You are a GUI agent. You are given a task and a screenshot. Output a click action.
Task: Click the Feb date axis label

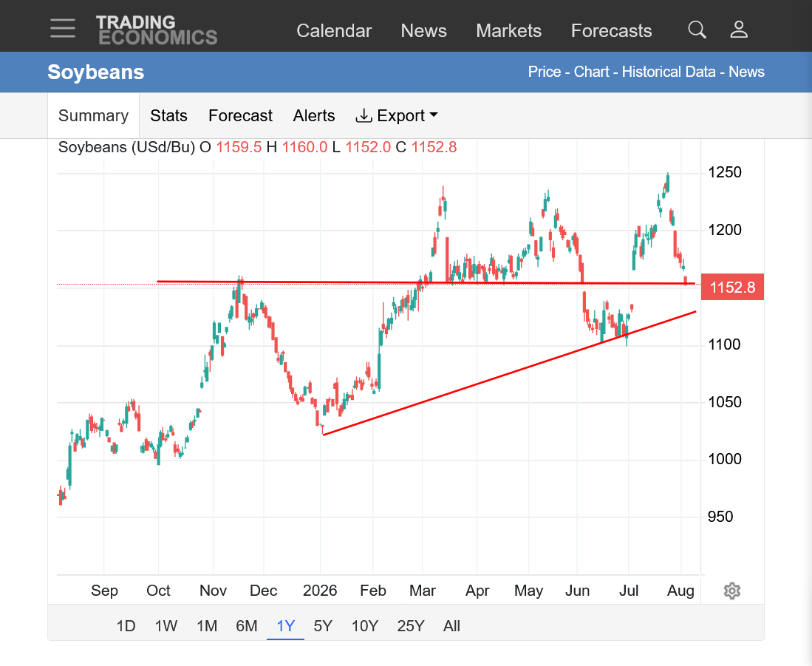click(373, 591)
